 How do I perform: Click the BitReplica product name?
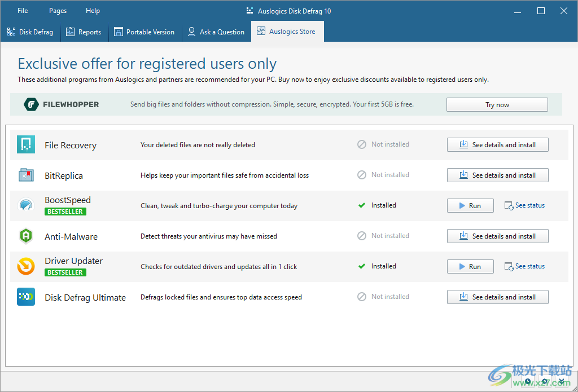pyautogui.click(x=64, y=175)
